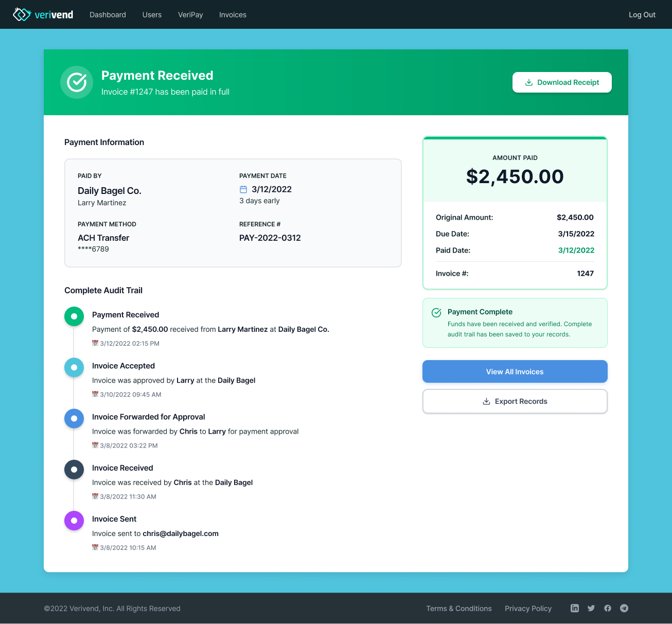Open the Telegram footer icon
The height and width of the screenshot is (624, 672).
pos(624,608)
